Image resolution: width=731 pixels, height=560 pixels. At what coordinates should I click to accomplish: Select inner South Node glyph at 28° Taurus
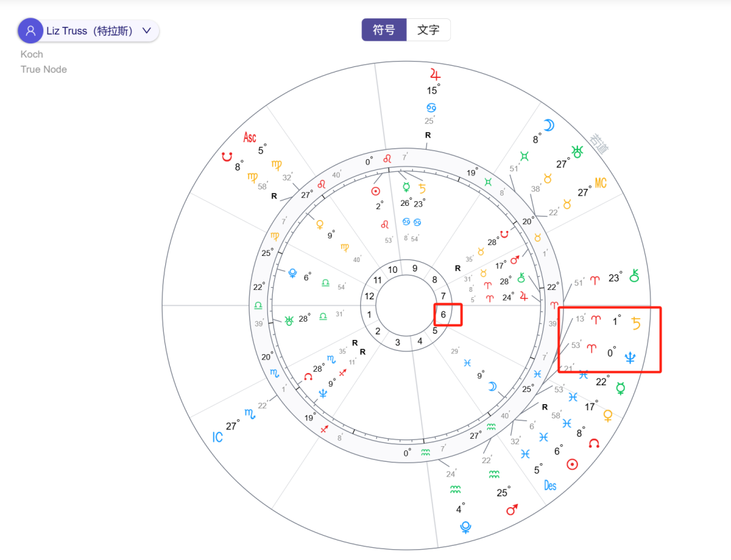coord(504,234)
